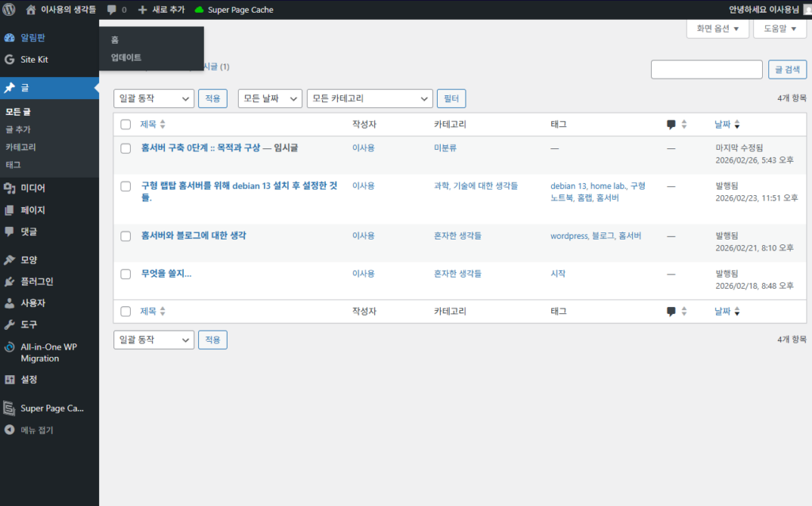This screenshot has width=812, height=506.
Task: Open the post titled 무엇을 쓸지…
Action: pyautogui.click(x=167, y=274)
